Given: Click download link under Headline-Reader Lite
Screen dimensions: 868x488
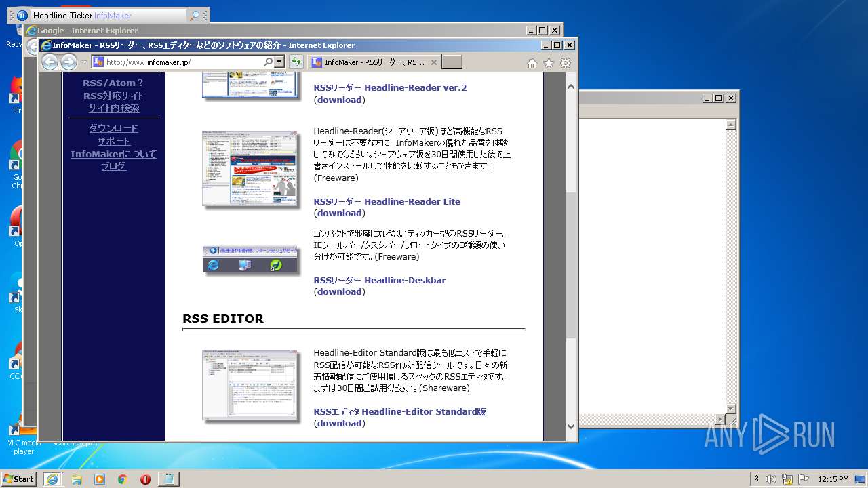Looking at the screenshot, I should coord(339,213).
